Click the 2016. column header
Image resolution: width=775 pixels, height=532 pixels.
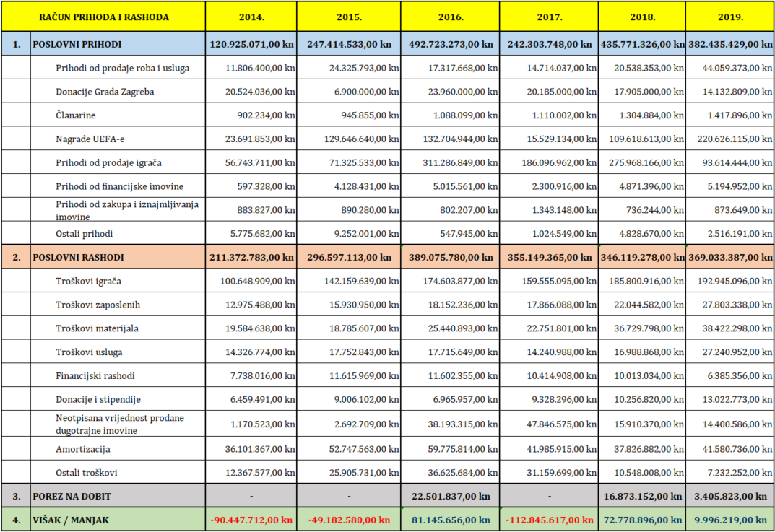(451, 17)
